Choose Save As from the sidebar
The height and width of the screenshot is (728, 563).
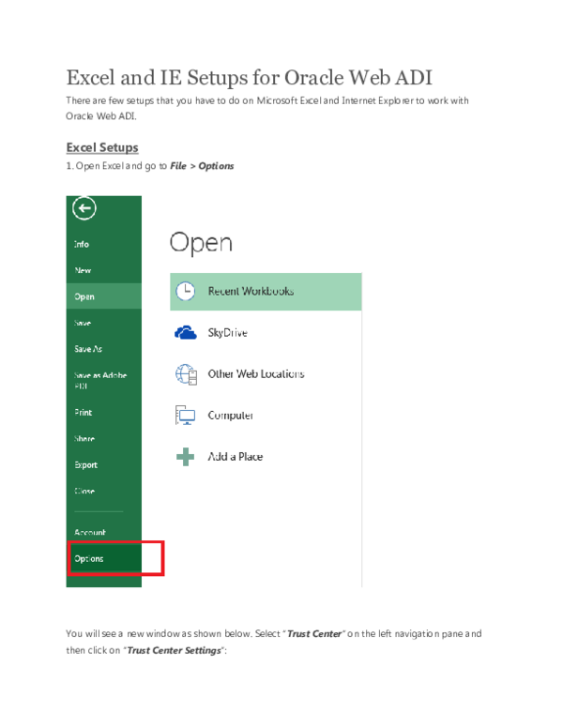(88, 349)
